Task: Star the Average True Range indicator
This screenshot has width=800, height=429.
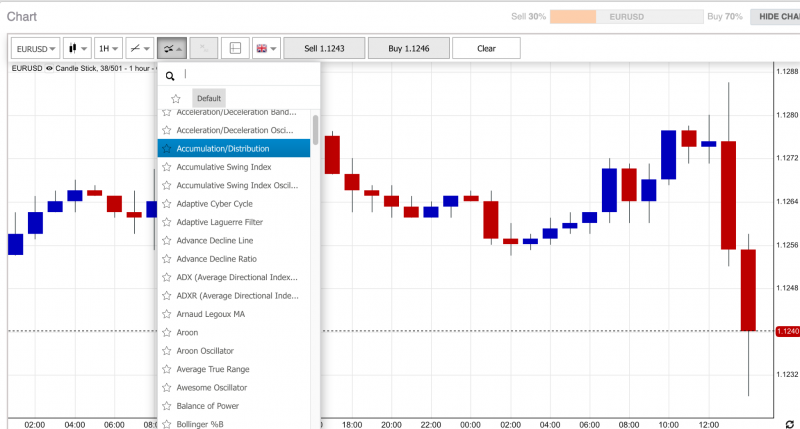Action: point(166,369)
